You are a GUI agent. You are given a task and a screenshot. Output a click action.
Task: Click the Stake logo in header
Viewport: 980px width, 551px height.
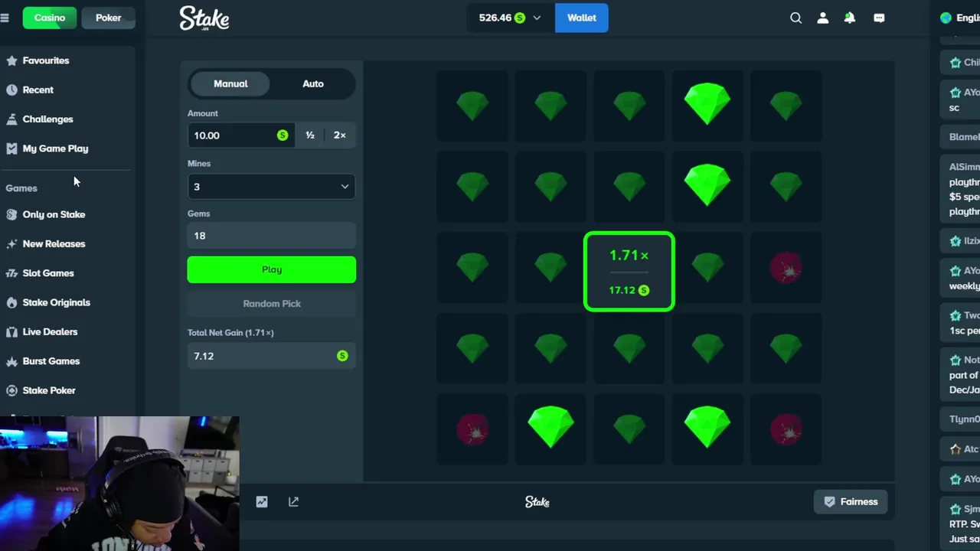point(204,18)
